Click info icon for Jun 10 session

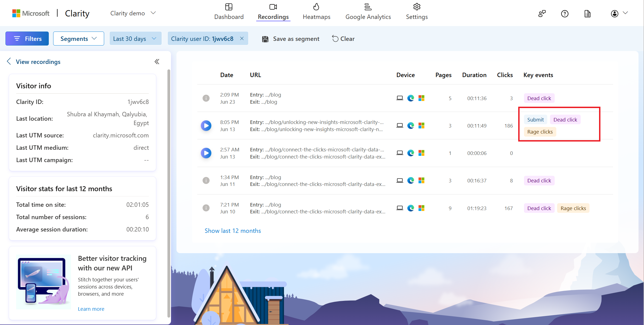point(206,208)
